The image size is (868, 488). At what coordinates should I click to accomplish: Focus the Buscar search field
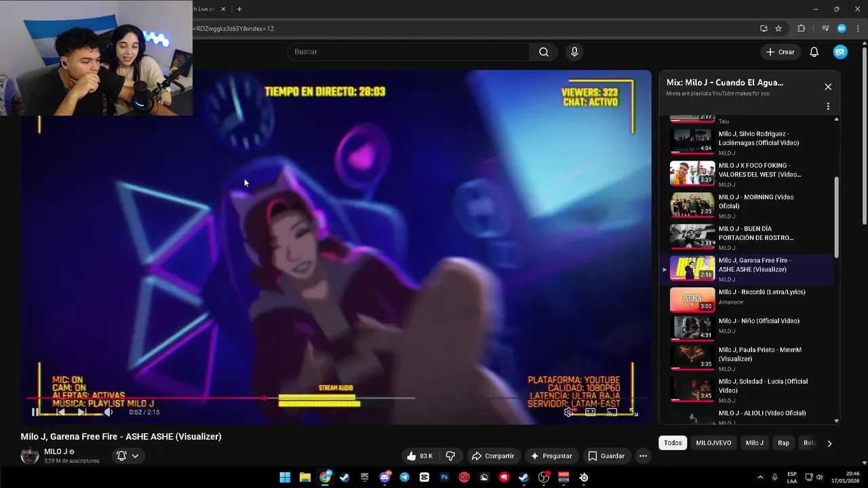(409, 52)
